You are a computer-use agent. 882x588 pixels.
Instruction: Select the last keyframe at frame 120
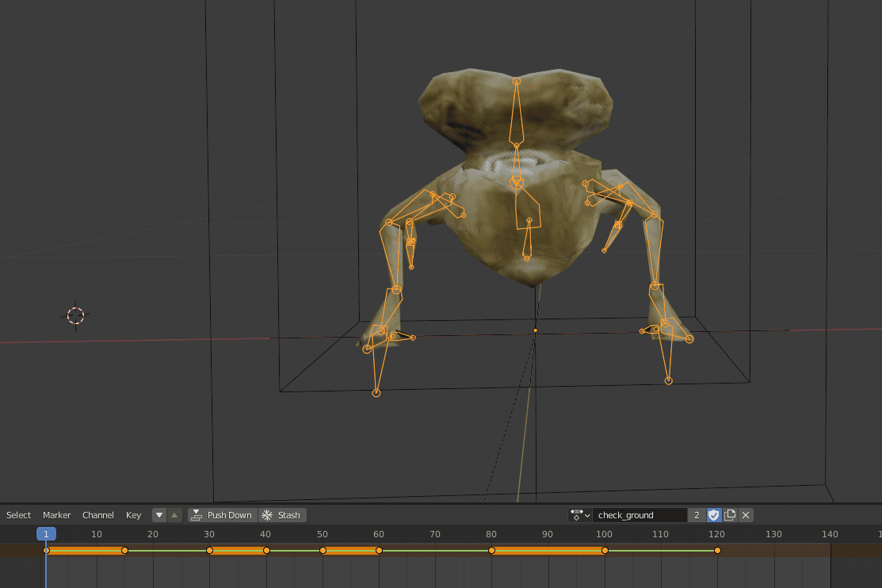click(x=717, y=550)
